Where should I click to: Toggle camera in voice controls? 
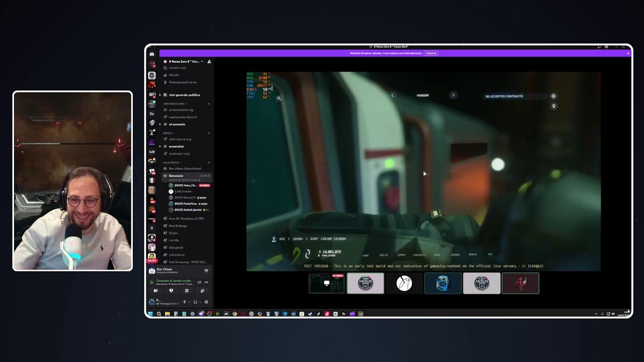pyautogui.click(x=155, y=291)
